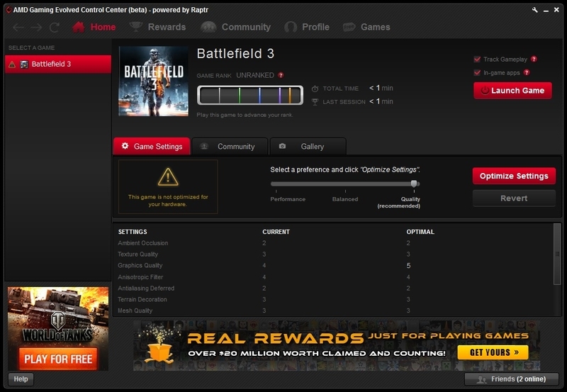Click the help icon beside In-game apps
This screenshot has width=567, height=392.
[527, 72]
